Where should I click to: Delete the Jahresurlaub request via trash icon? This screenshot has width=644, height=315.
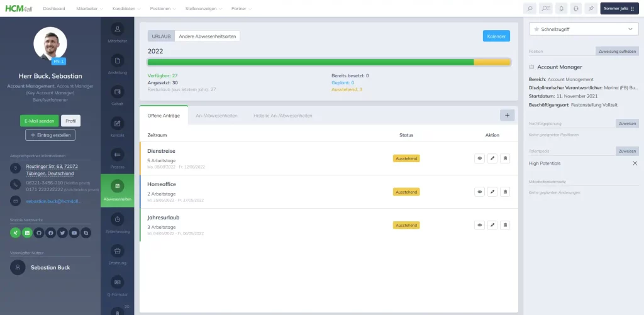(x=504, y=224)
